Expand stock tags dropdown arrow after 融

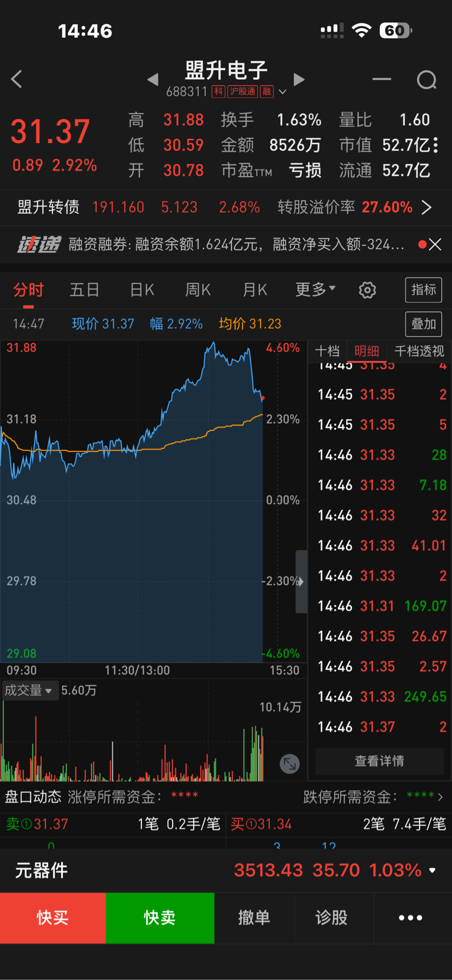[282, 92]
